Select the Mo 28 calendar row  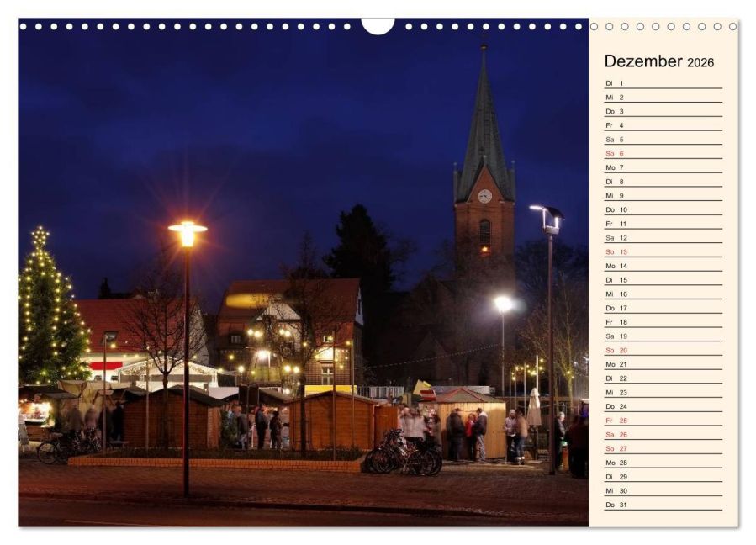(663, 463)
